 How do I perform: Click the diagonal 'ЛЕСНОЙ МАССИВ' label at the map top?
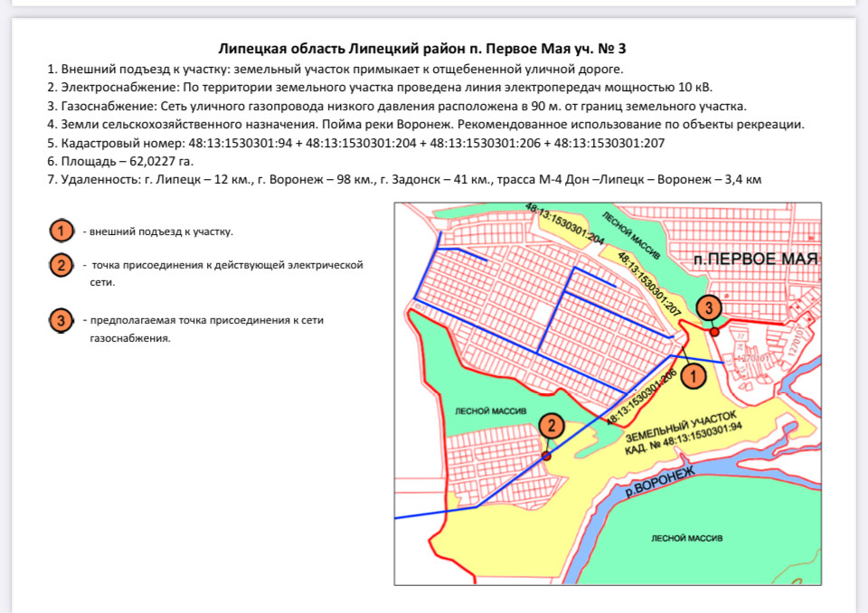click(631, 235)
